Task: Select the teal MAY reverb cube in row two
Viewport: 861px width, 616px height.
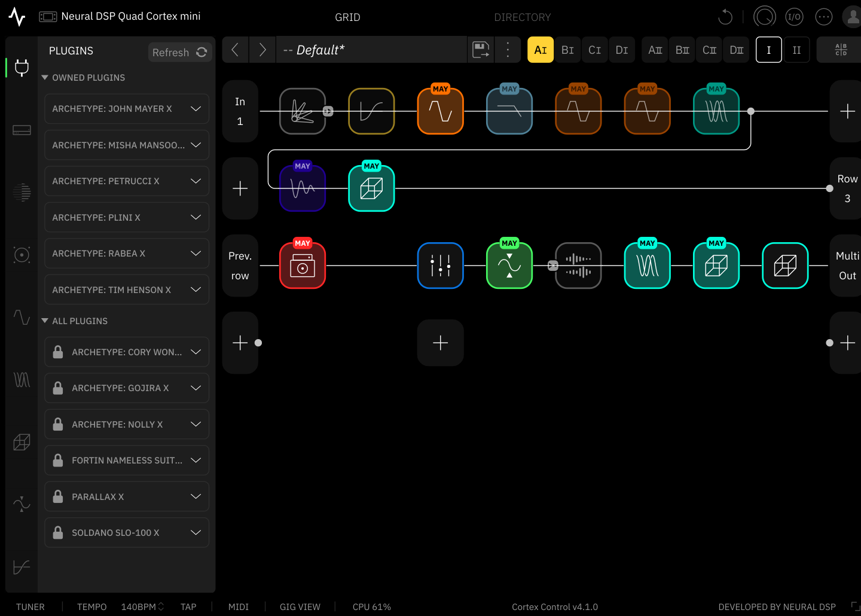Action: (x=371, y=188)
